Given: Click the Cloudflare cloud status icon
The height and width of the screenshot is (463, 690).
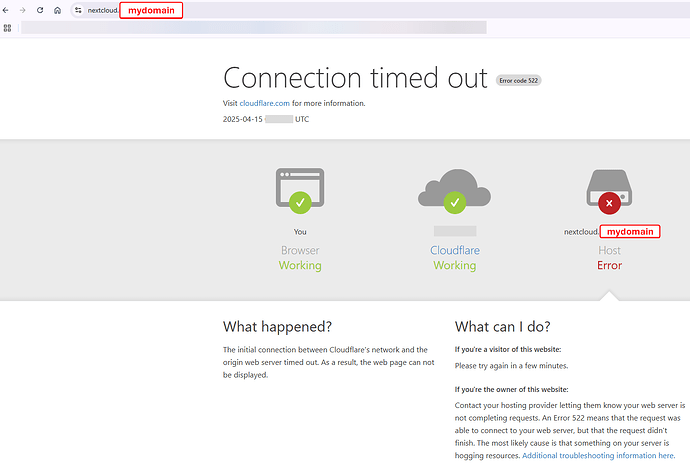Looking at the screenshot, I should click(454, 190).
